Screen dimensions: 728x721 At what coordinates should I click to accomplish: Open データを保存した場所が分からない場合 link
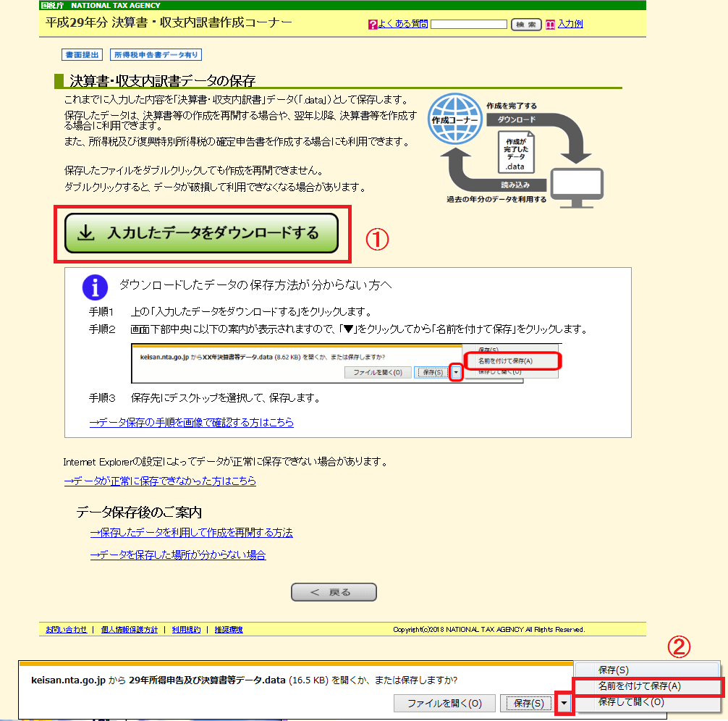click(x=178, y=555)
